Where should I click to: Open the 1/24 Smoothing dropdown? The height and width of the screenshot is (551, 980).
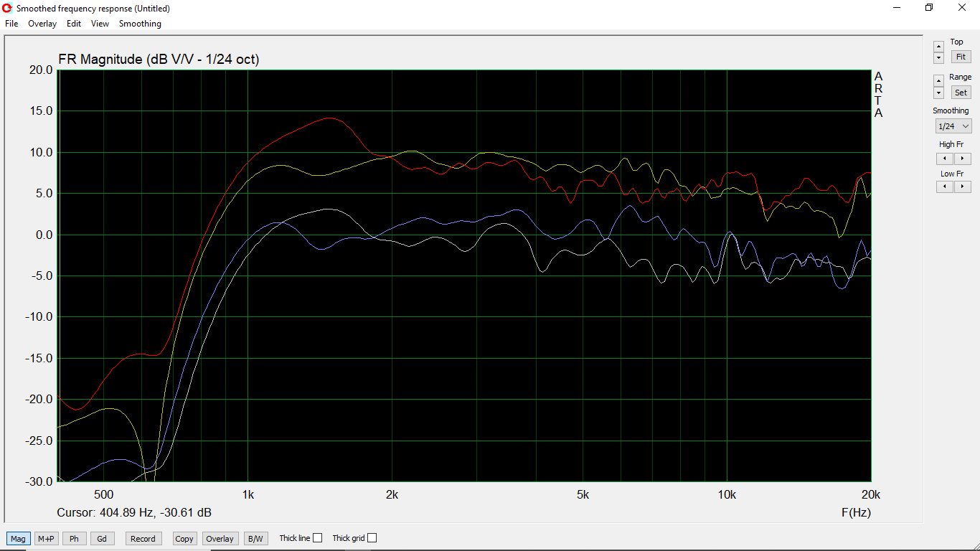[953, 126]
